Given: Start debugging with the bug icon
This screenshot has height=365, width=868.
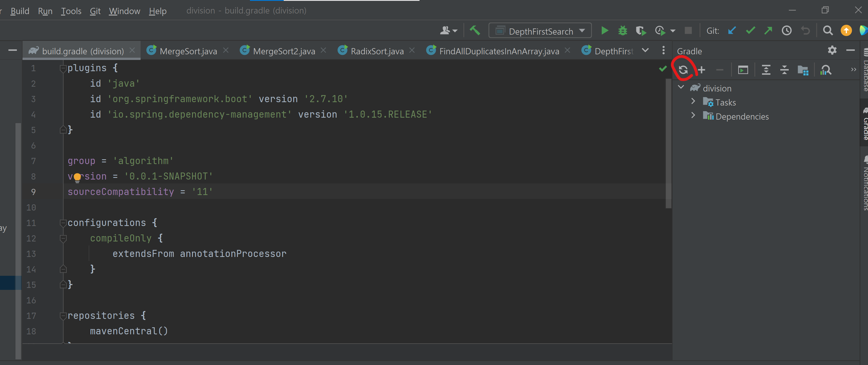Looking at the screenshot, I should click(622, 31).
